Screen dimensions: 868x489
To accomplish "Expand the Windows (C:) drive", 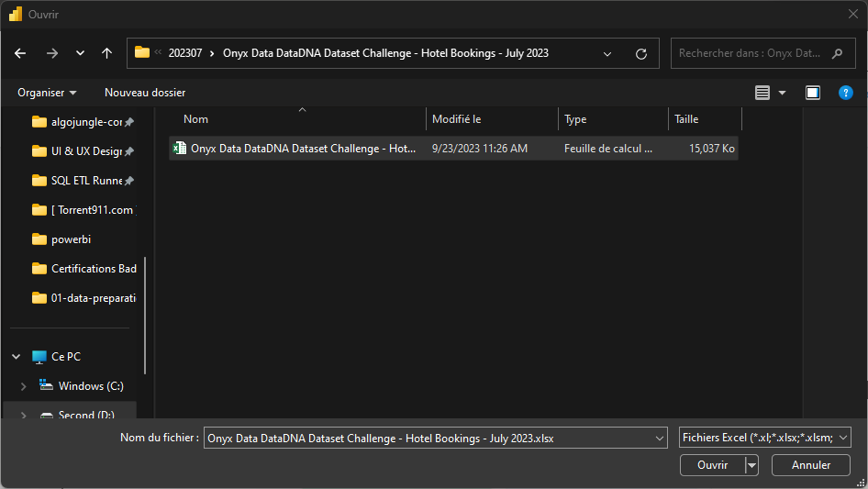I will 23,386.
